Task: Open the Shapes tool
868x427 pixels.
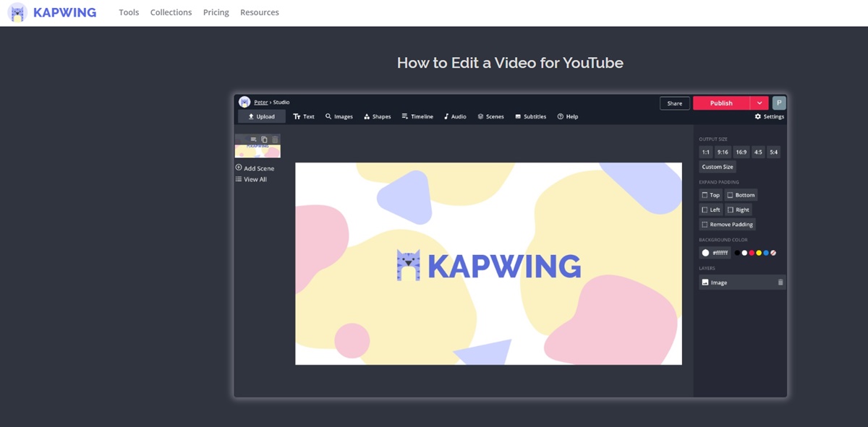Action: point(377,116)
